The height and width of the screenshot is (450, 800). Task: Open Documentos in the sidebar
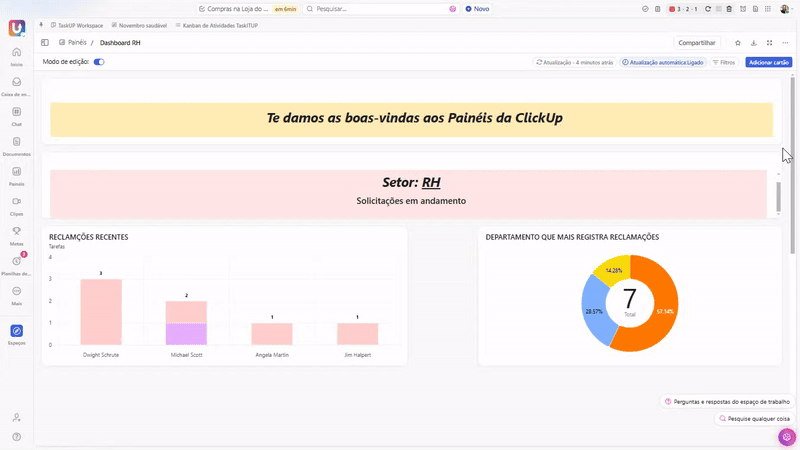point(17,142)
